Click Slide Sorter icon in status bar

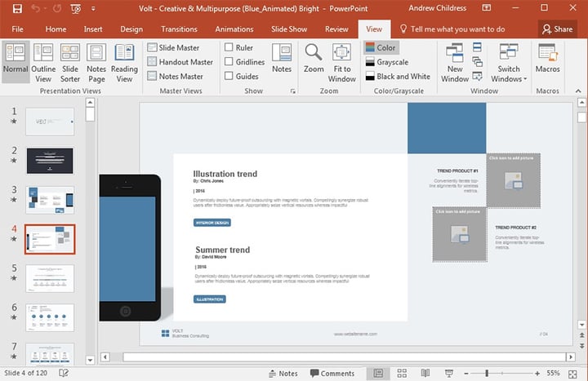pos(402,373)
